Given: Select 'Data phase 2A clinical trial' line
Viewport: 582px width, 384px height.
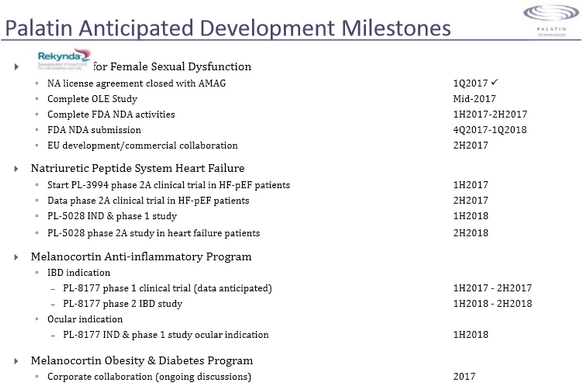Looking at the screenshot, I should (148, 201).
